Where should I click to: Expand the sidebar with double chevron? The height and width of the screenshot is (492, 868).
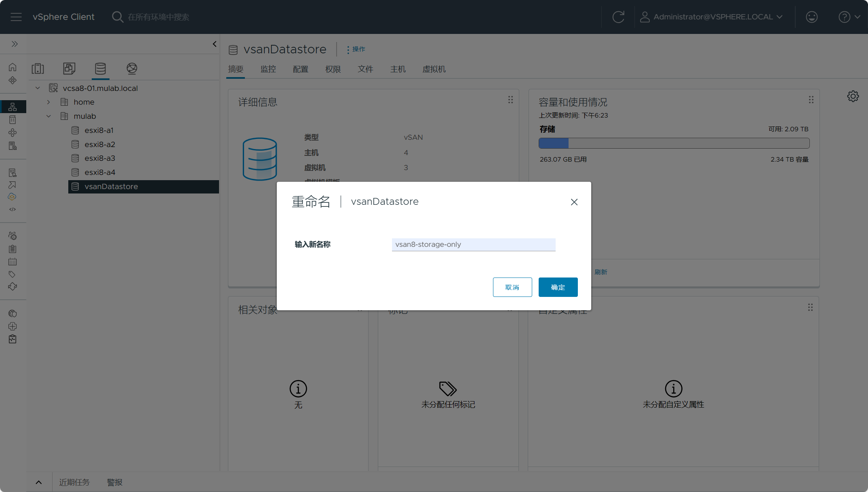coord(15,44)
